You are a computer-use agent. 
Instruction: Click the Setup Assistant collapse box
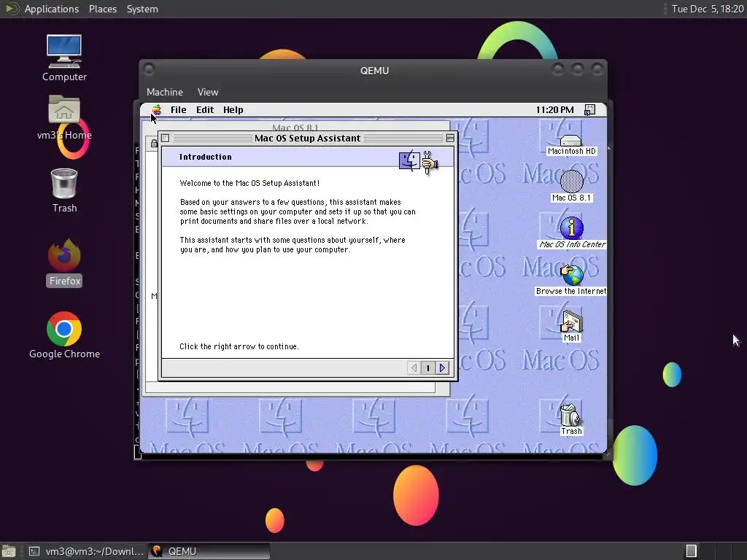click(x=449, y=138)
